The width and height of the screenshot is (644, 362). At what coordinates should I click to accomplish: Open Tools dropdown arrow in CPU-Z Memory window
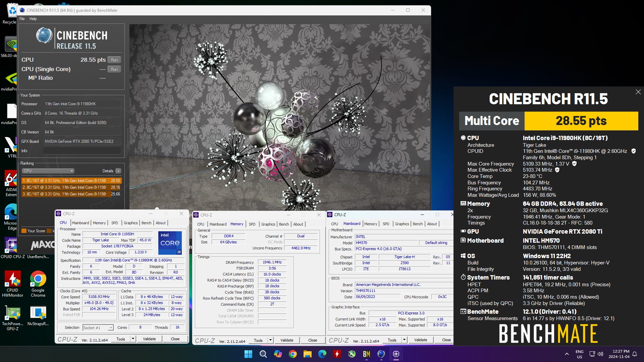(270, 340)
